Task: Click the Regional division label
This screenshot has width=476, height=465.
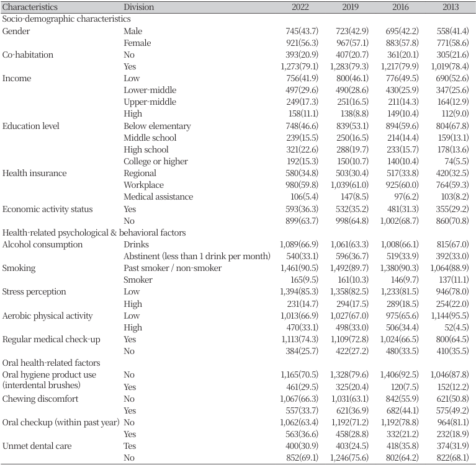Action: coord(140,173)
